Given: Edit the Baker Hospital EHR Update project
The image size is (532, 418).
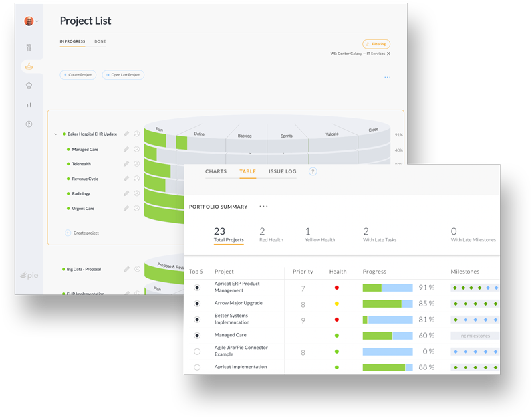Looking at the screenshot, I should [126, 134].
